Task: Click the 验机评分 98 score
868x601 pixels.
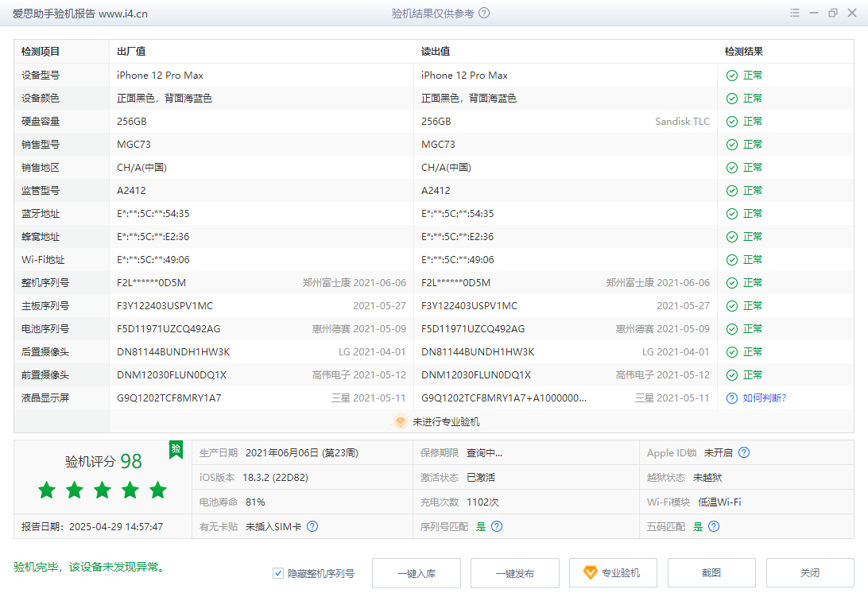Action: click(103, 461)
